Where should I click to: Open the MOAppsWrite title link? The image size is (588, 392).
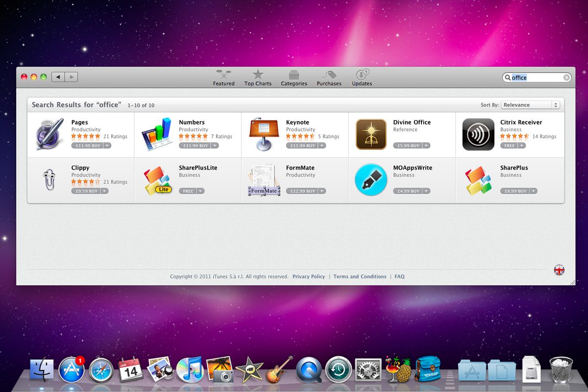tap(413, 168)
